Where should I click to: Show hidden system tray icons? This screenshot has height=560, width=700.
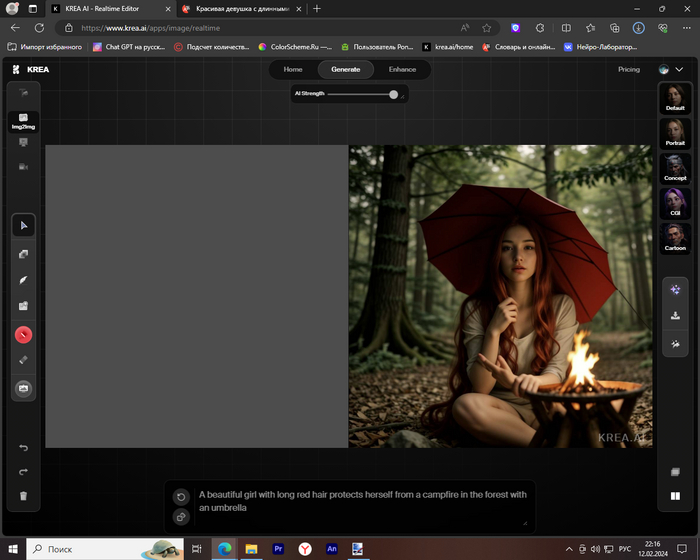[x=571, y=549]
